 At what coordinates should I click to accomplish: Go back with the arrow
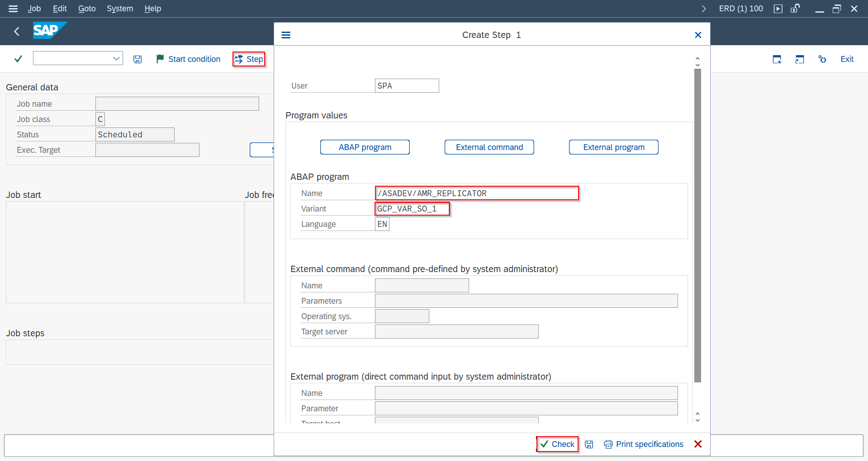point(17,31)
